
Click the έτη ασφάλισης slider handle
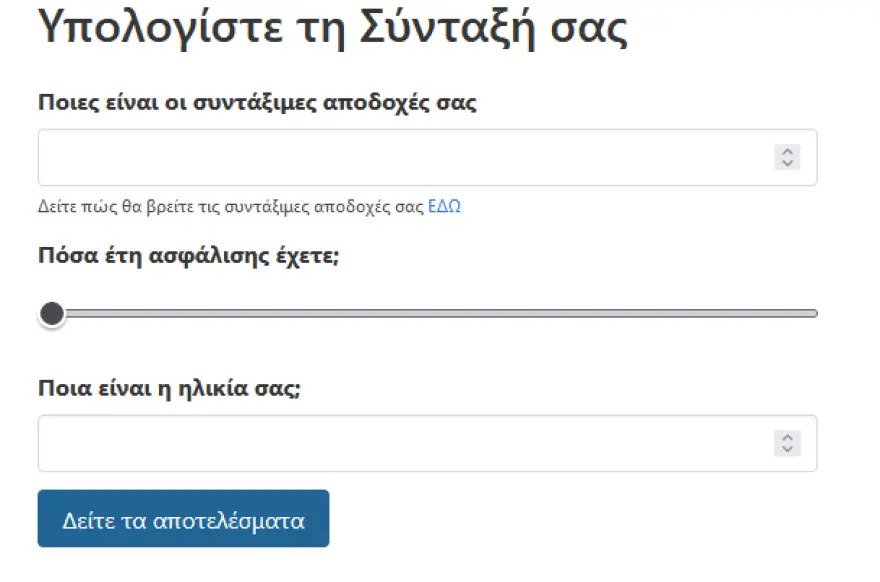point(52,314)
